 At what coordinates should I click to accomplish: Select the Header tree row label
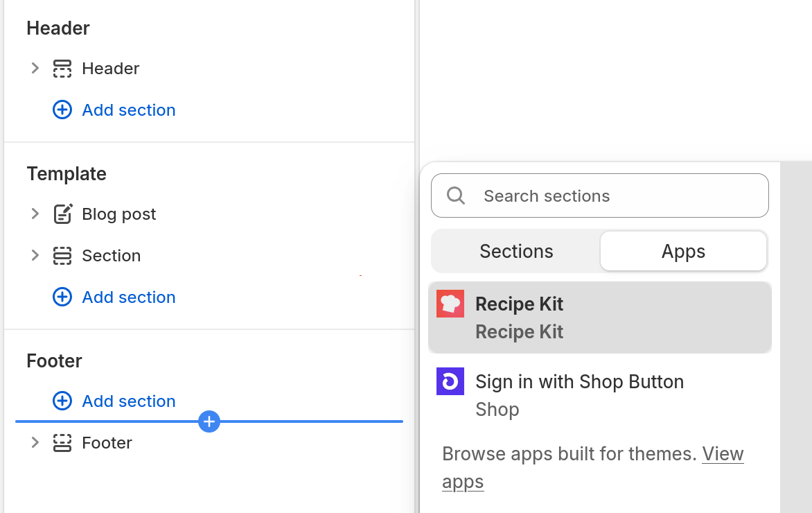coord(111,69)
